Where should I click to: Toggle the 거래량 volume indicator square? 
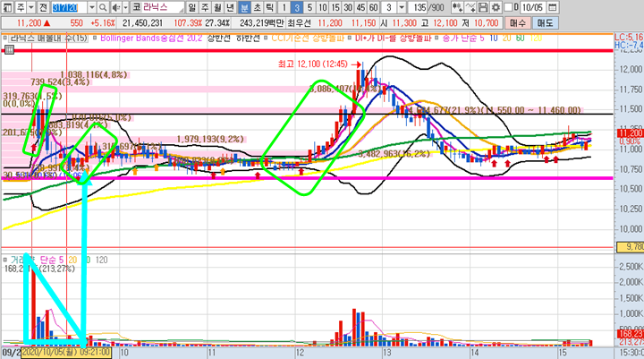[5, 260]
